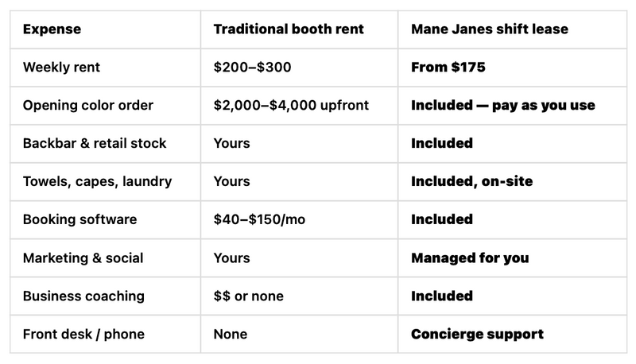Select the $$ or none cell

pyautogui.click(x=249, y=296)
